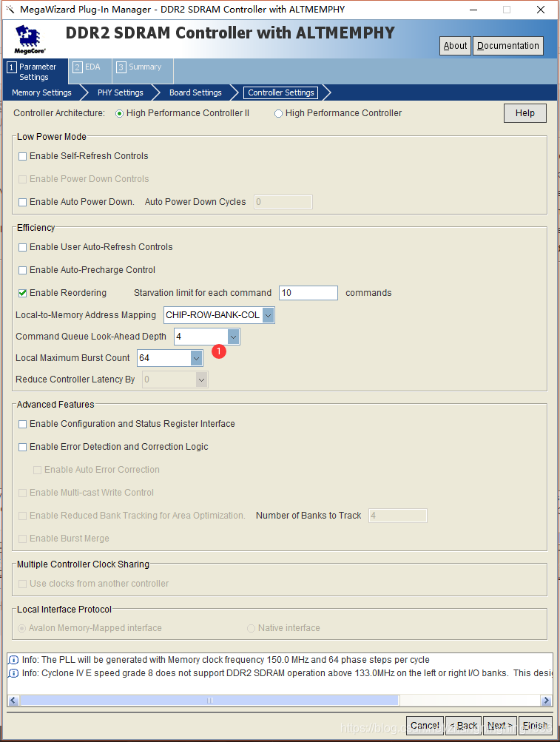Click the 'Info: The PLL will be generated' message
This screenshot has height=742, width=560.
point(226,660)
